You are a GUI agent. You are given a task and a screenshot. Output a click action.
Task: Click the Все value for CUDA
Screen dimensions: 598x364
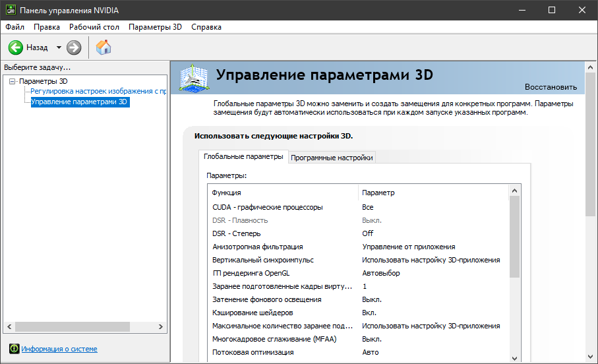point(368,207)
